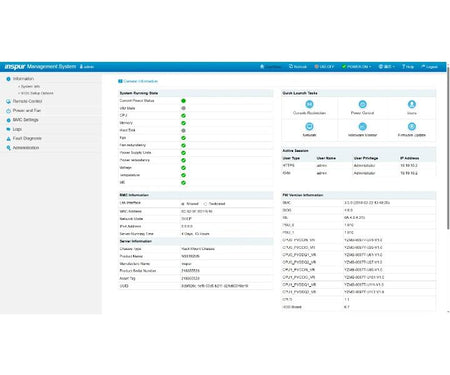Collapse the Information sidebar section
The height and width of the screenshot is (375, 450).
[20, 79]
